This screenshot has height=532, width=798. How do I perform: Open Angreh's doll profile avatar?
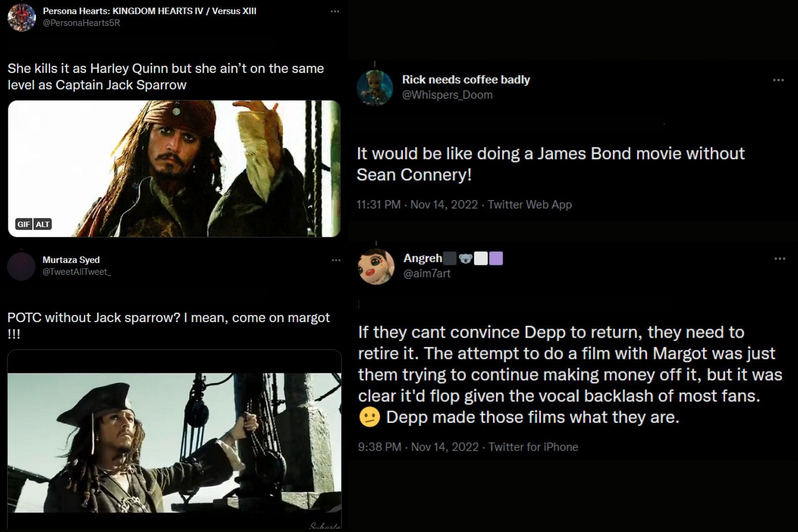click(376, 266)
